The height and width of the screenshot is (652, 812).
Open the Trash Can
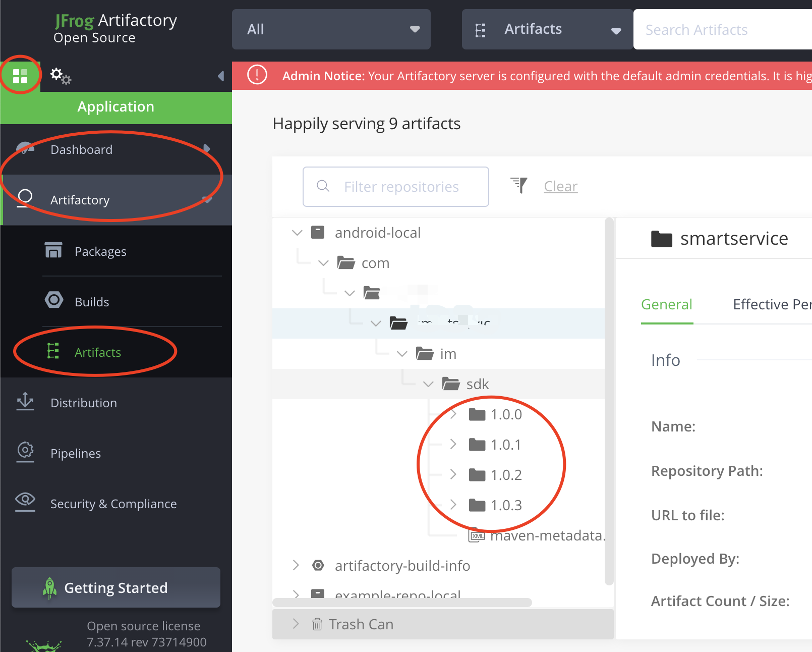click(361, 624)
